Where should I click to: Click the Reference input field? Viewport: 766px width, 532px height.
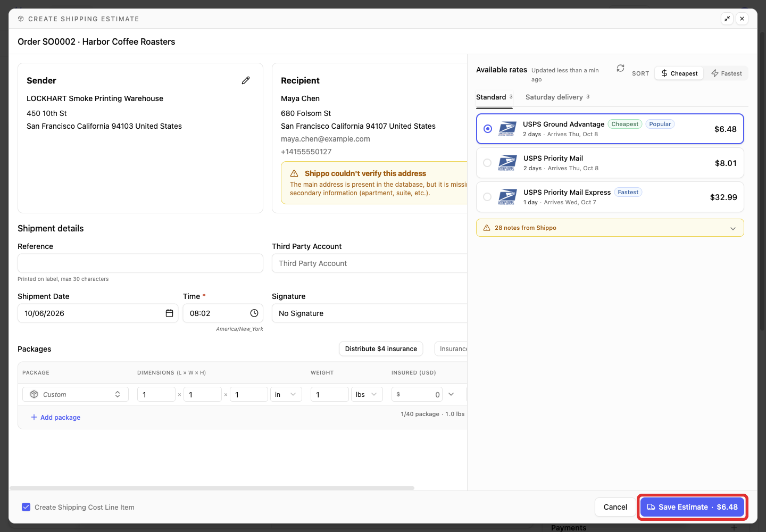(140, 263)
